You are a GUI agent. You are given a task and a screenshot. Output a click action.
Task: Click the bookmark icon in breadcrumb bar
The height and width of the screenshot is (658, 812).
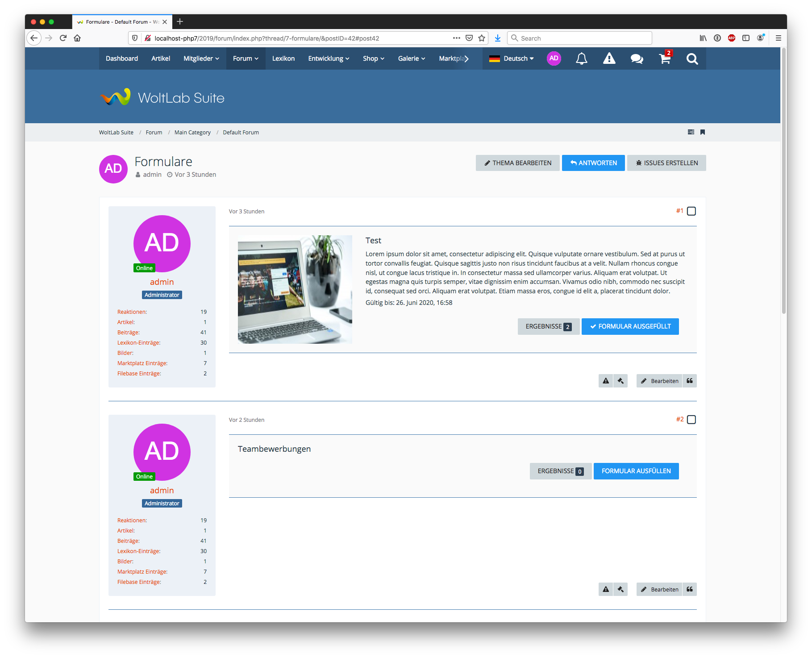pos(703,132)
